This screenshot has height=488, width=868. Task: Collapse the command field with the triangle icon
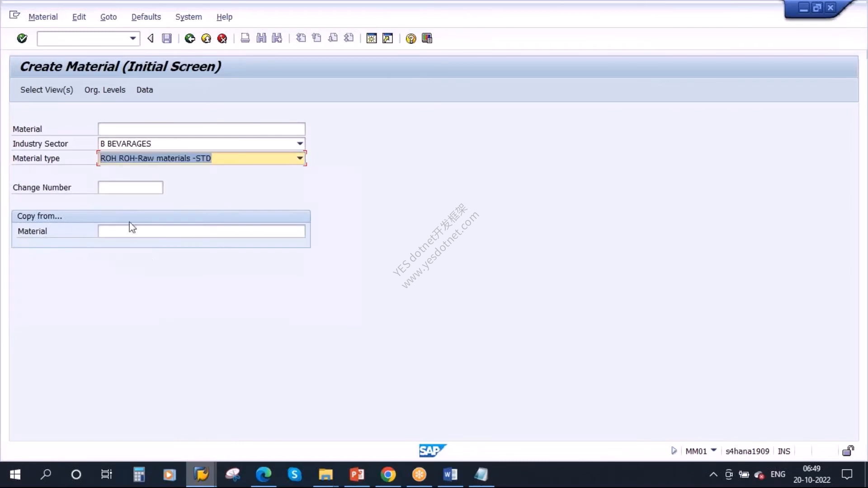click(x=151, y=38)
